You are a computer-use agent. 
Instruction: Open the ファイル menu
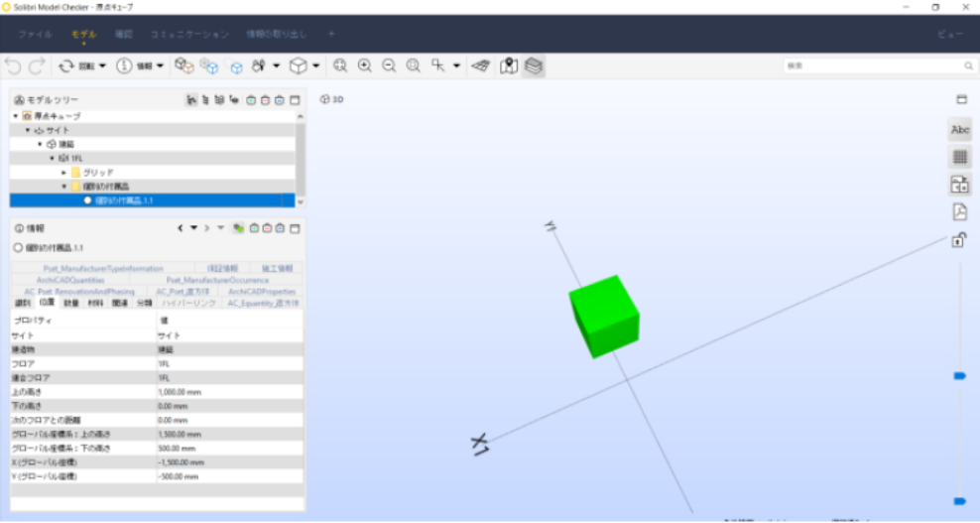[35, 34]
